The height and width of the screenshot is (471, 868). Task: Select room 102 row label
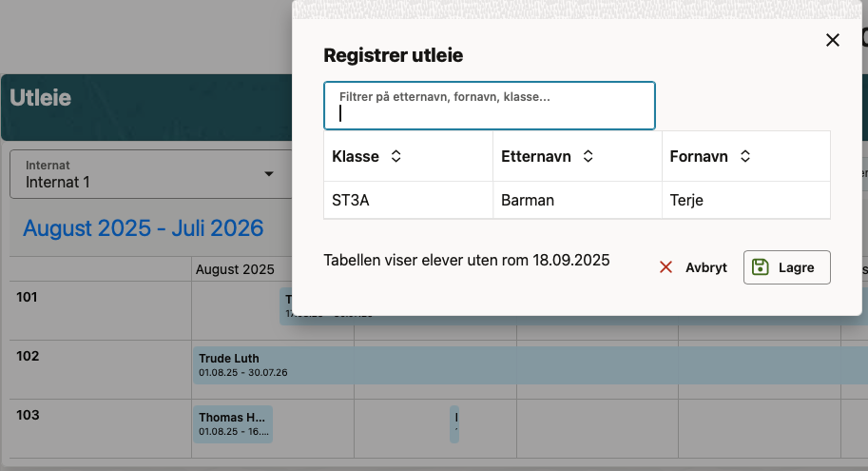click(x=28, y=357)
